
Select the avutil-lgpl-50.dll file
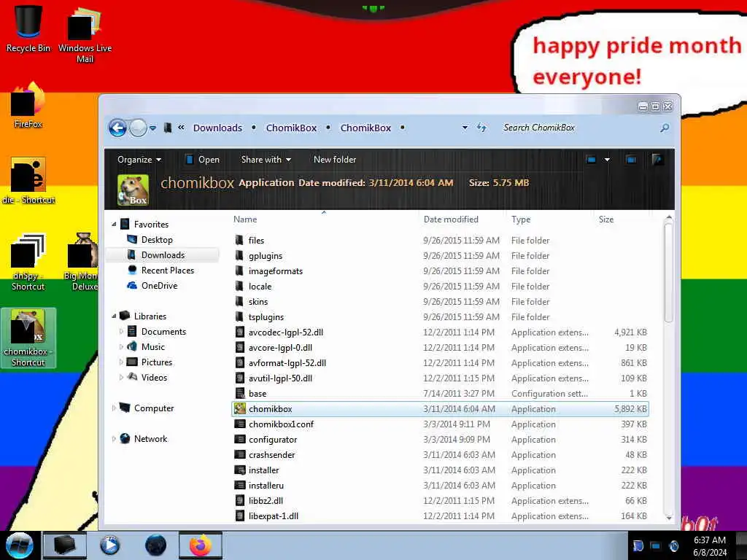440,378
